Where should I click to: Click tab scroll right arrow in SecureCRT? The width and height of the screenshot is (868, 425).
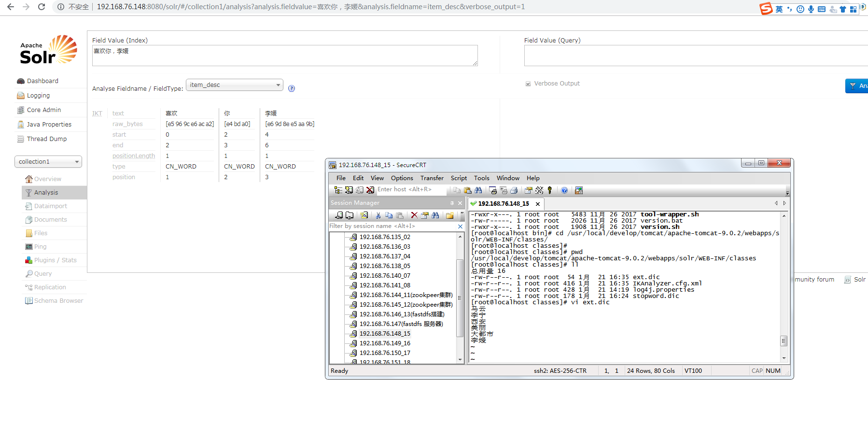[x=784, y=203]
